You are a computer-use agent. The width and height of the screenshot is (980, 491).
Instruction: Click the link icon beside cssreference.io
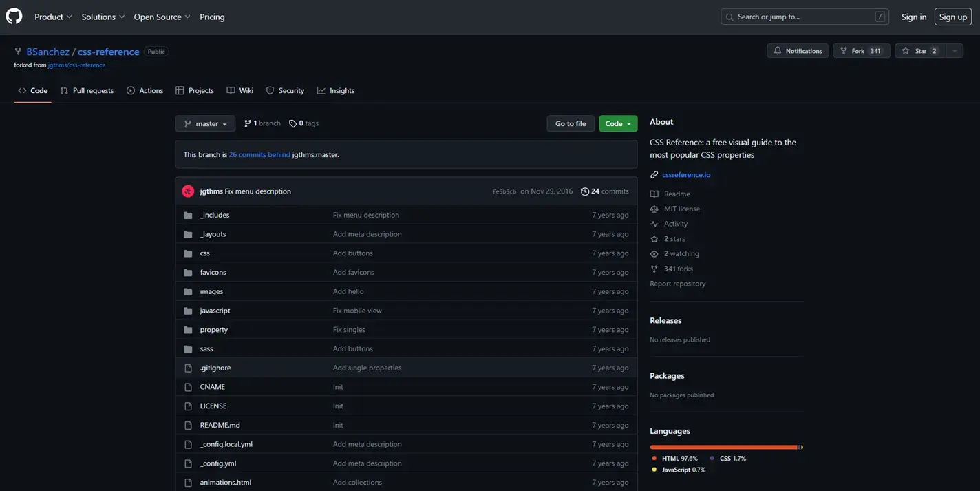pos(654,175)
